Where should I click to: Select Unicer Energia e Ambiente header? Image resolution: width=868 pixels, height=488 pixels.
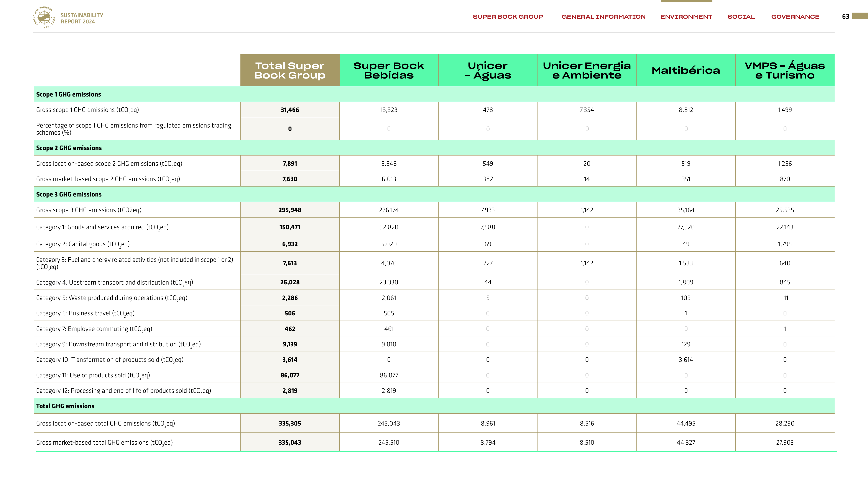point(587,70)
